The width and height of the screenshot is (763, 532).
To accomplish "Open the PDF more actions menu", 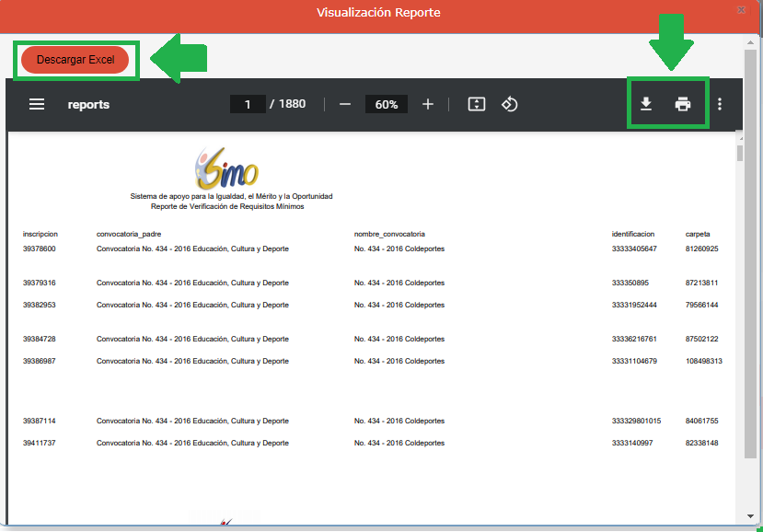I will pos(720,105).
